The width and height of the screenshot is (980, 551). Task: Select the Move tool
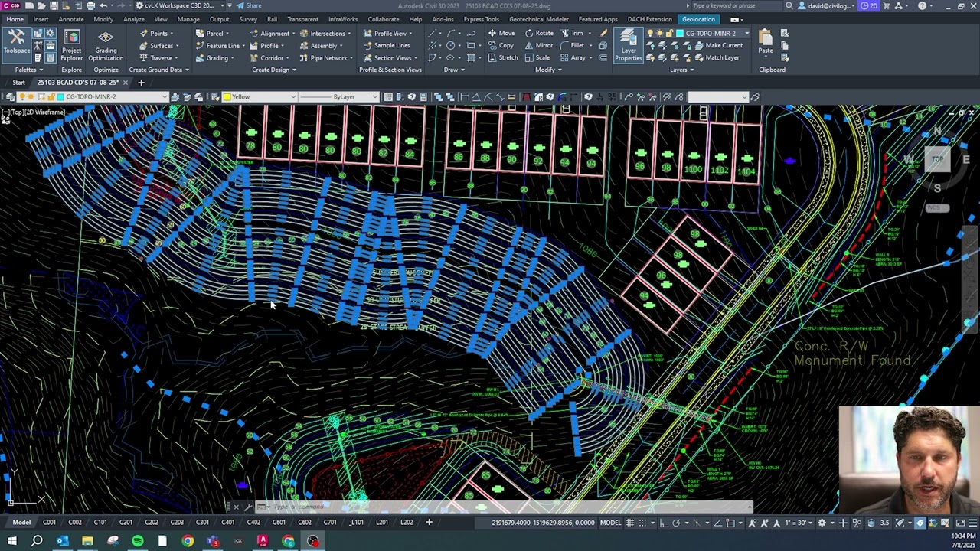[501, 33]
